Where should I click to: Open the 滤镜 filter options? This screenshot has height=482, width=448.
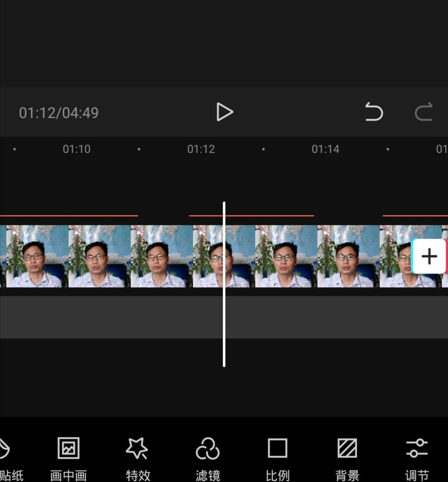pos(207,457)
